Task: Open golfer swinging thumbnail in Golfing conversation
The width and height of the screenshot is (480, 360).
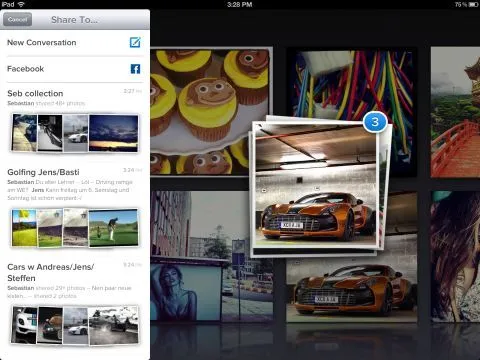Action: coord(113,228)
